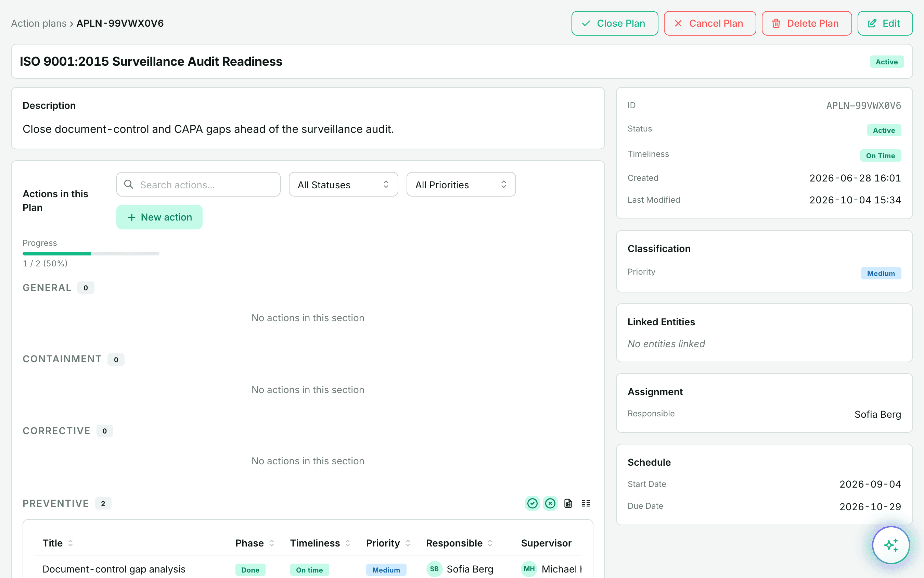
Task: Click the Medium priority badge under Classification
Action: [881, 273]
